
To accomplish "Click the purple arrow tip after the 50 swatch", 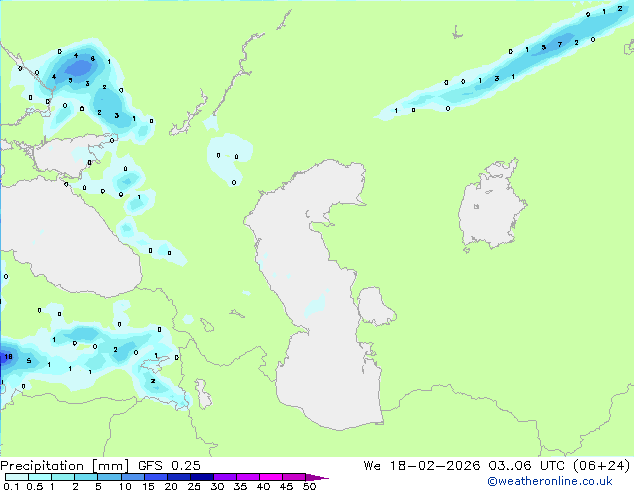I will 317,477.
